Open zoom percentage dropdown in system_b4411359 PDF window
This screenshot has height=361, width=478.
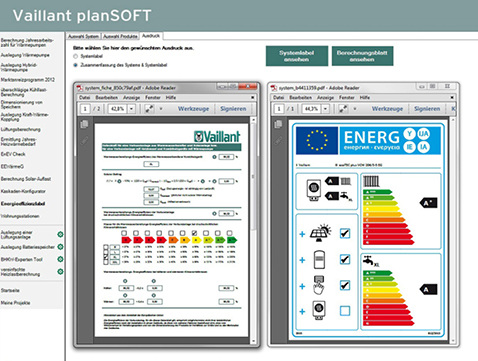point(326,109)
